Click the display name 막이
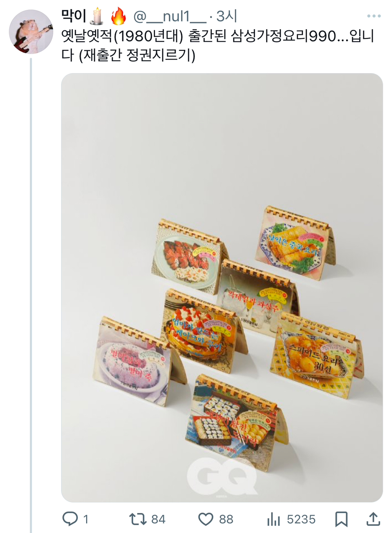 [x=73, y=16]
